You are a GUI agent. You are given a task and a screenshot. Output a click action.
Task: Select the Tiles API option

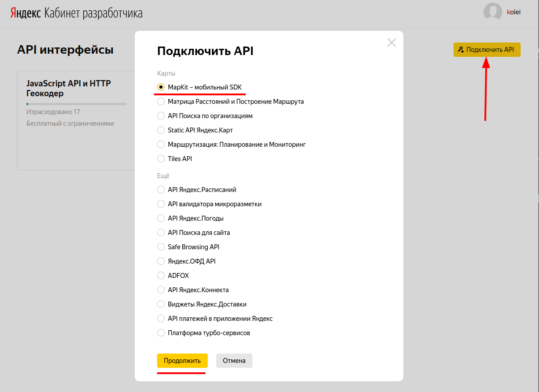pos(161,159)
